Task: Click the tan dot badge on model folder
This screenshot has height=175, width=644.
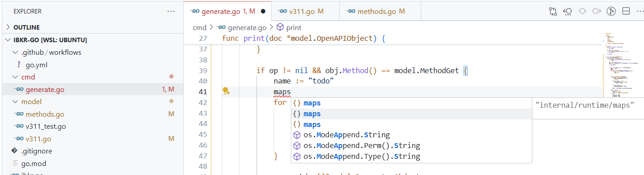Action: click(171, 101)
